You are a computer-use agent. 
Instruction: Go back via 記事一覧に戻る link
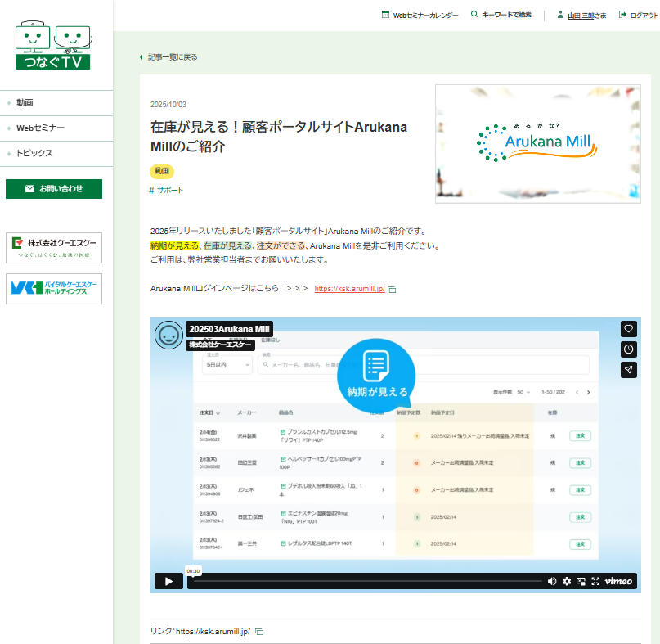172,57
